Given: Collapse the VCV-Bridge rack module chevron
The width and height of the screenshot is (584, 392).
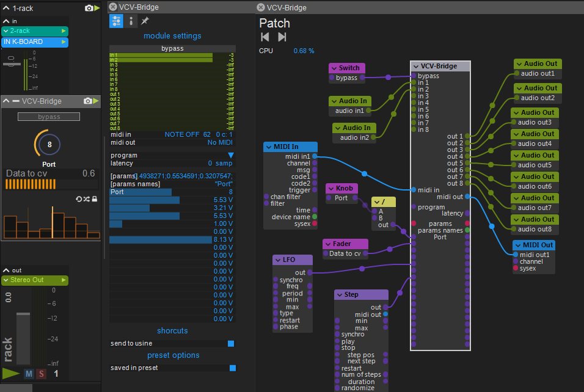Looking at the screenshot, I should (x=6, y=101).
